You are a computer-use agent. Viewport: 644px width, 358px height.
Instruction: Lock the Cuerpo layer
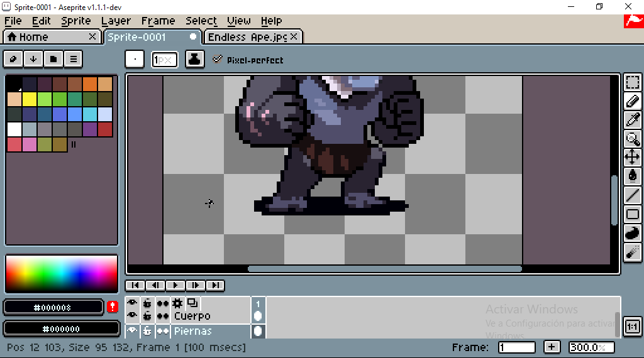pos(147,316)
